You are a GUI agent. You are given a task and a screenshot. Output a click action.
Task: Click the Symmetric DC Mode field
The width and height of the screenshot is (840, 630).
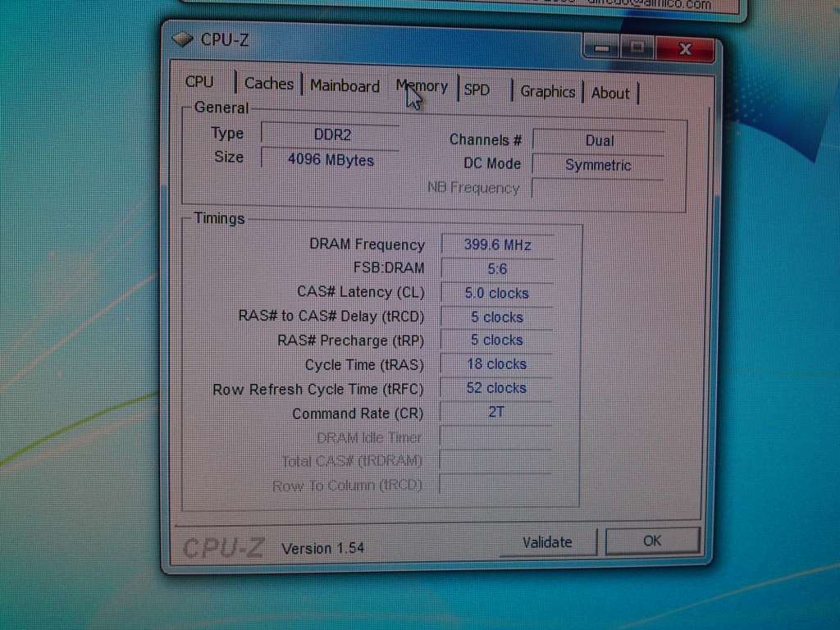598,166
